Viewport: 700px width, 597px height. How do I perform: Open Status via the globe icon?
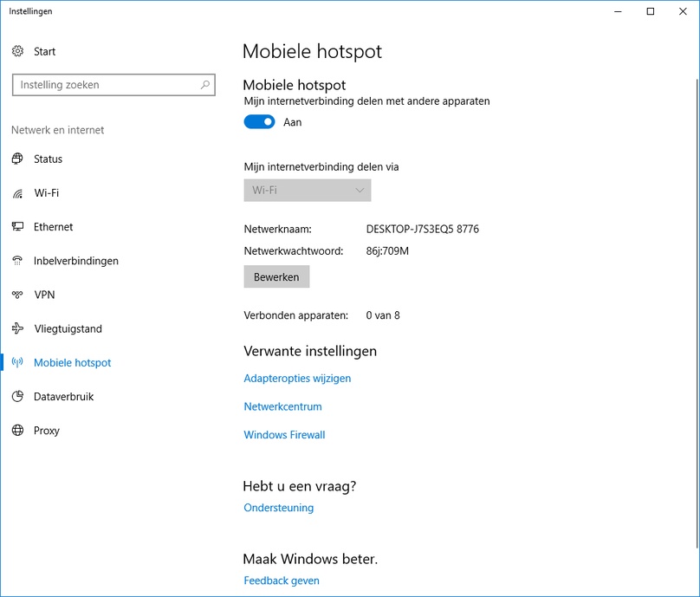[x=17, y=159]
